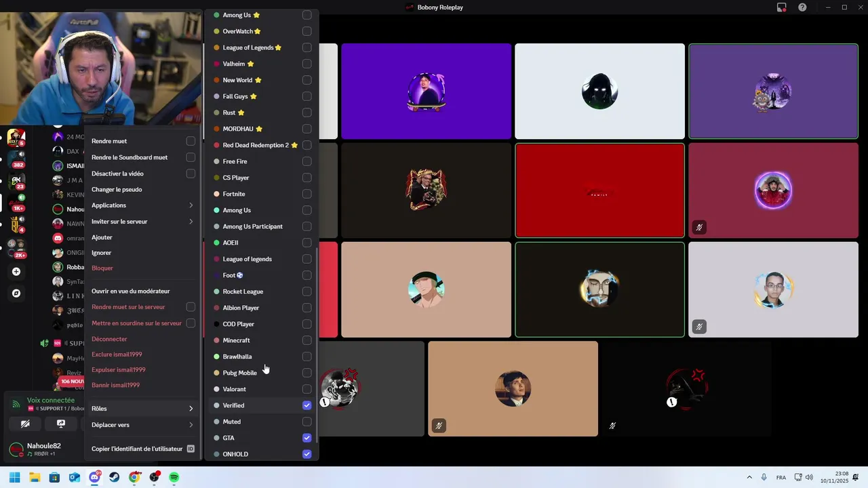Click the Add a server plus icon

[x=16, y=272]
